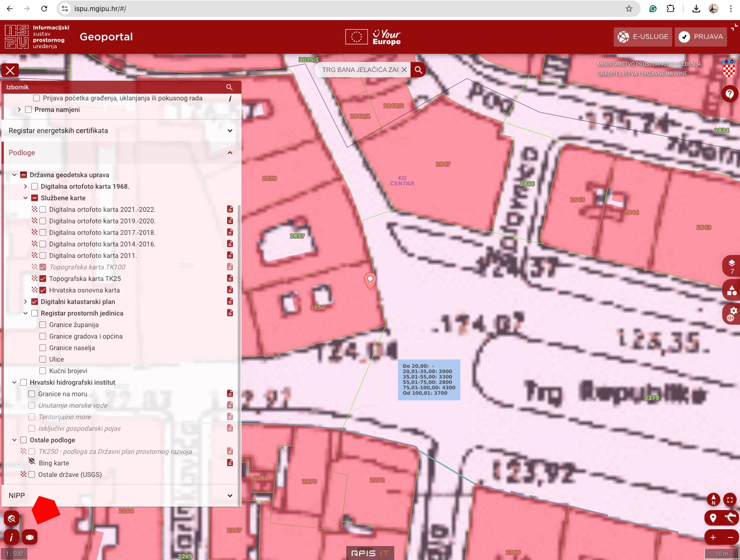Viewport: 740px width, 560px height.
Task: Show Croatia extent map button
Action: (x=730, y=518)
